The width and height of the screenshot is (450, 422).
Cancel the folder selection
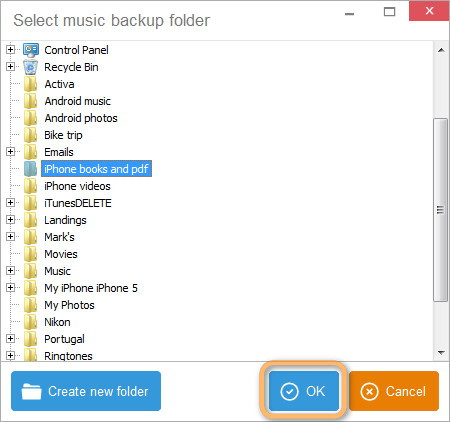point(394,391)
